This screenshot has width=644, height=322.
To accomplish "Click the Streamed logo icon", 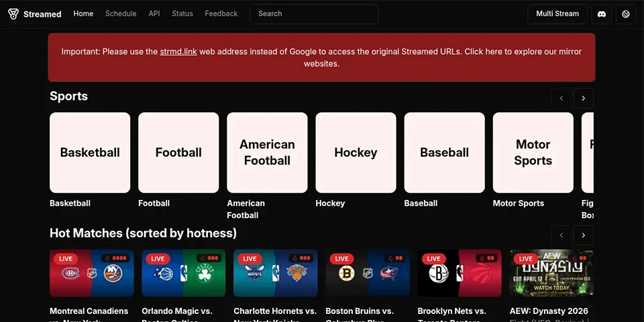I will [x=13, y=14].
